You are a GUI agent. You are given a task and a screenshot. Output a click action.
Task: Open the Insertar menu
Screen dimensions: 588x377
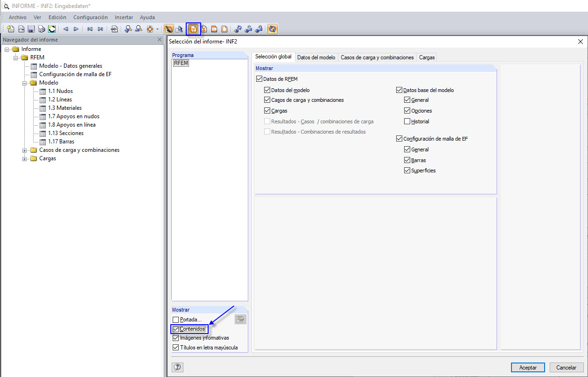coord(124,17)
